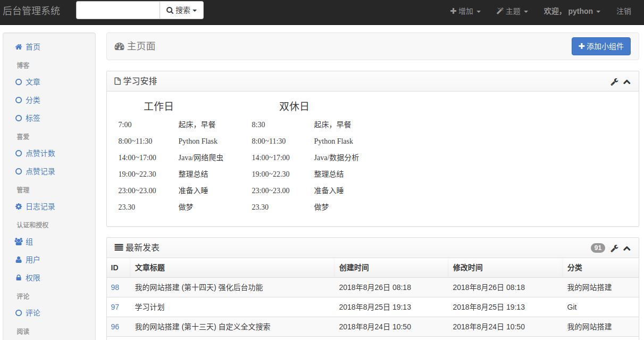Image resolution: width=644 pixels, height=340 pixels.
Task: Click the 添加小组件 button
Action: pos(601,46)
